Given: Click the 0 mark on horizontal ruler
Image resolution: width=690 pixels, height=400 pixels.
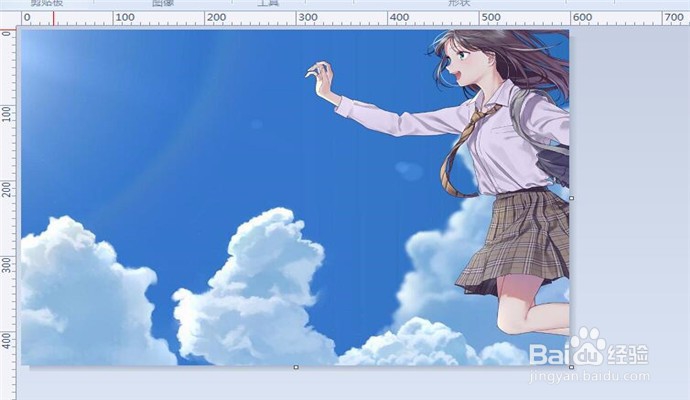Looking at the screenshot, I should click(x=27, y=18).
